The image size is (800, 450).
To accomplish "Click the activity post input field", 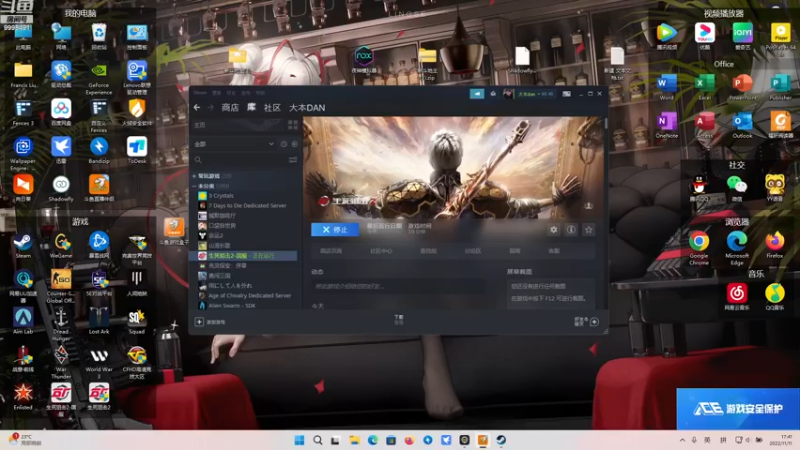I will point(398,286).
